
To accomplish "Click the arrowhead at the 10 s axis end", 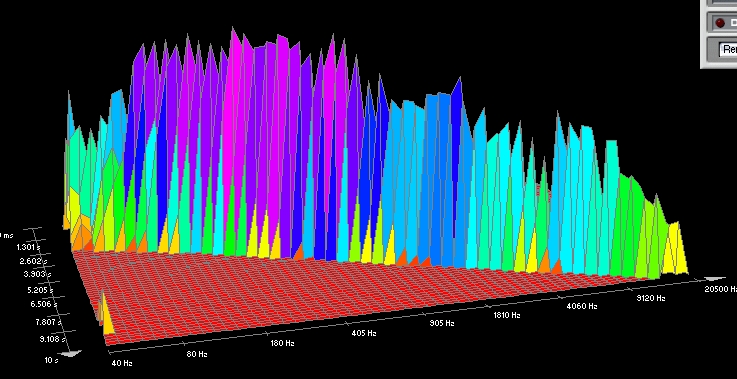I will point(71,353).
